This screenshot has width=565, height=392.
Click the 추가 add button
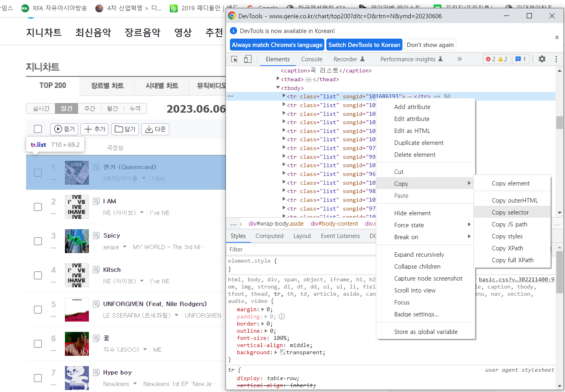pyautogui.click(x=94, y=129)
